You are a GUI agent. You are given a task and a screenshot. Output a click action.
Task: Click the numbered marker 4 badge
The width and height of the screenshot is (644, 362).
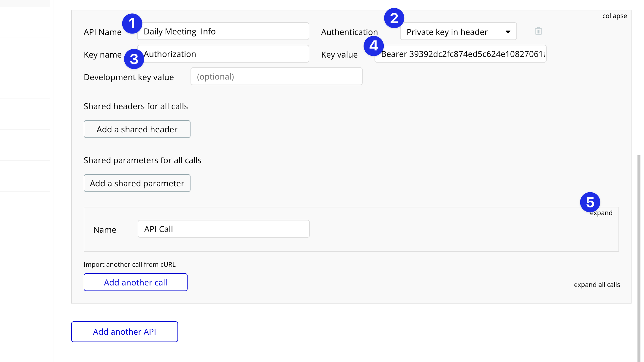(x=374, y=46)
